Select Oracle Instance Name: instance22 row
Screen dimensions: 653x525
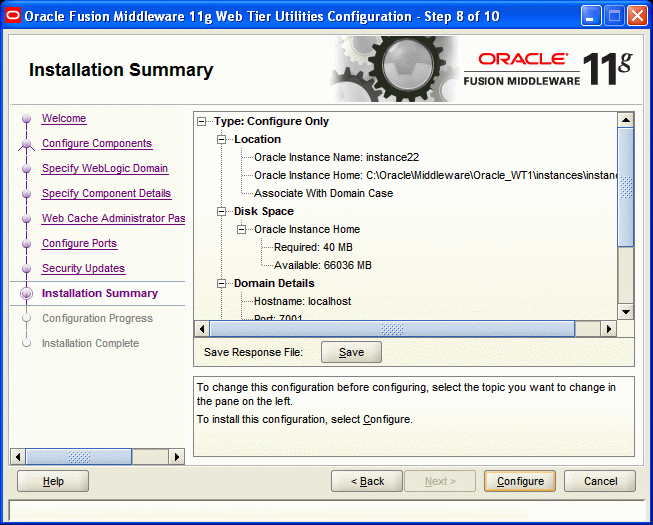tap(336, 157)
